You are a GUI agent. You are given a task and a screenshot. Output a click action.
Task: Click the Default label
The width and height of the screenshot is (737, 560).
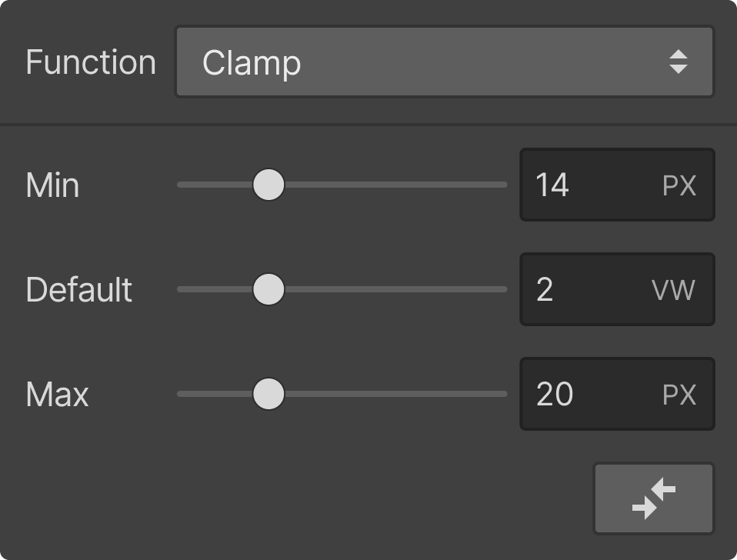tap(79, 289)
